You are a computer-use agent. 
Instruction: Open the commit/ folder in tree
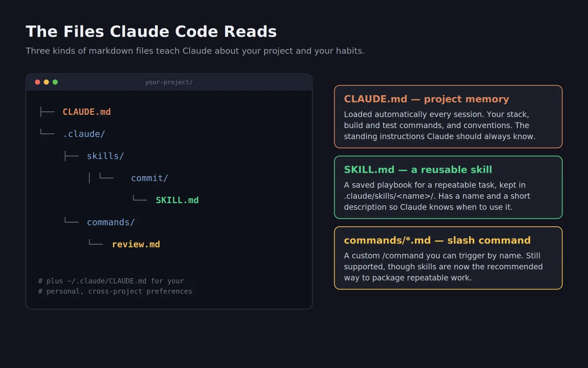[149, 178]
